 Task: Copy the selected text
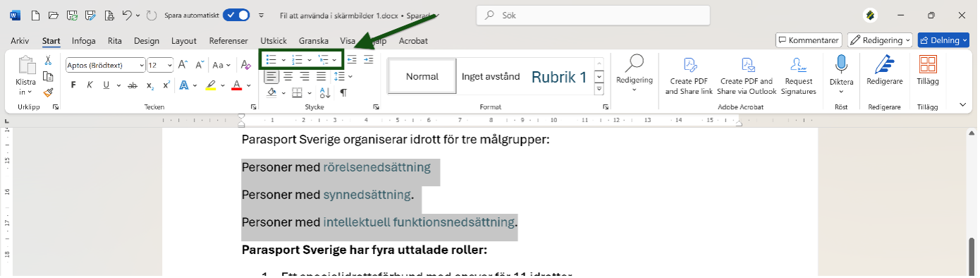(49, 76)
